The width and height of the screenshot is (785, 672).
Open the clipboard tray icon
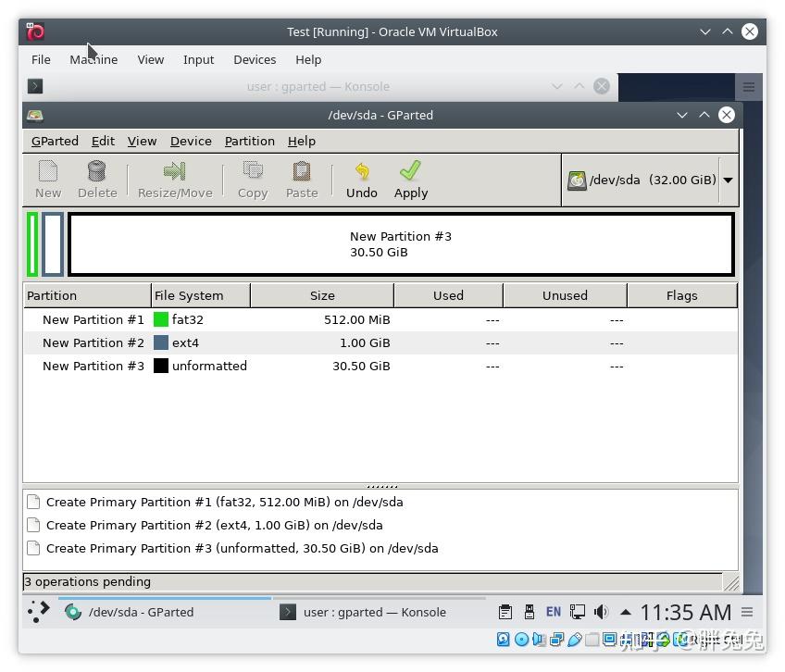[x=505, y=612]
